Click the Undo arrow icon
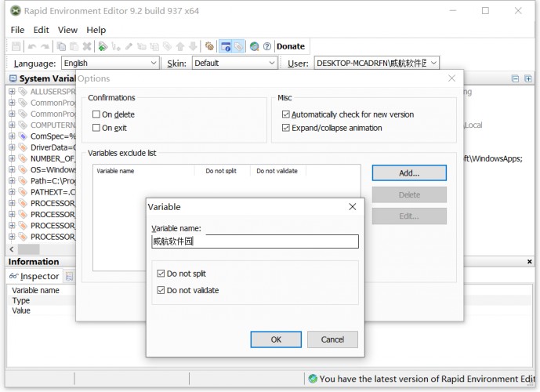This screenshot has width=540, height=392. 32,46
